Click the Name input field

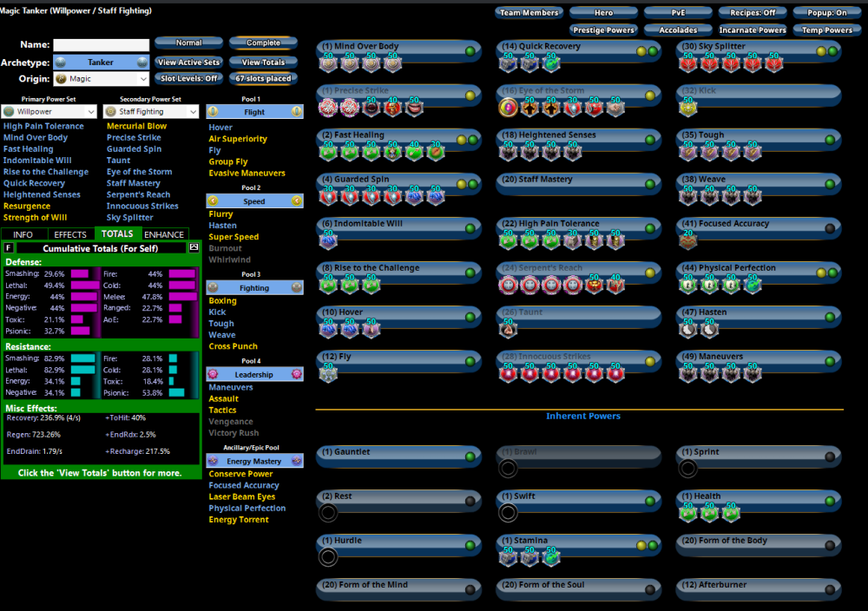[x=101, y=45]
